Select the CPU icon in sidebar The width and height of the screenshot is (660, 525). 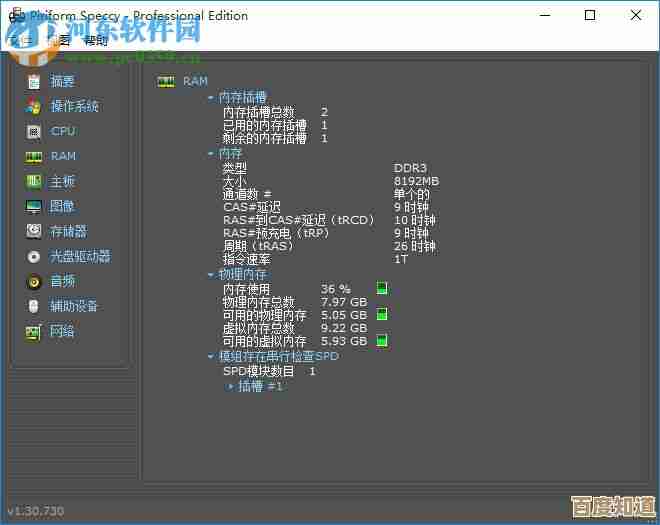pos(34,131)
